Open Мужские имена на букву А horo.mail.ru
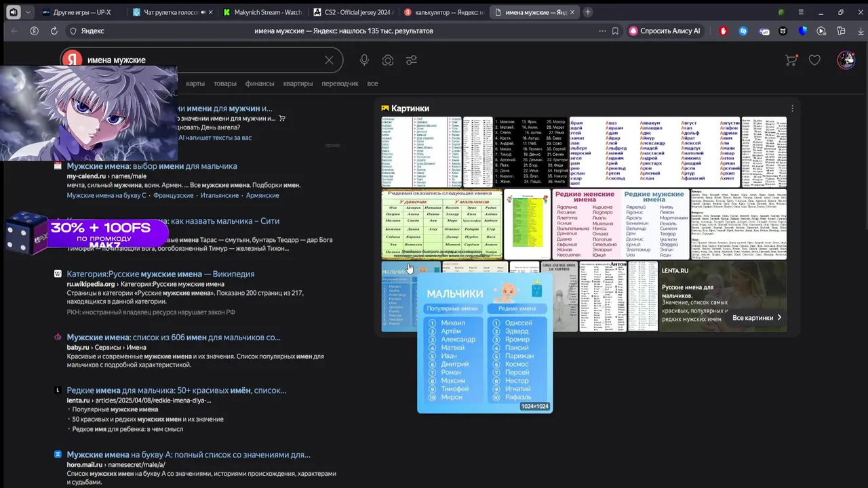 point(189,455)
